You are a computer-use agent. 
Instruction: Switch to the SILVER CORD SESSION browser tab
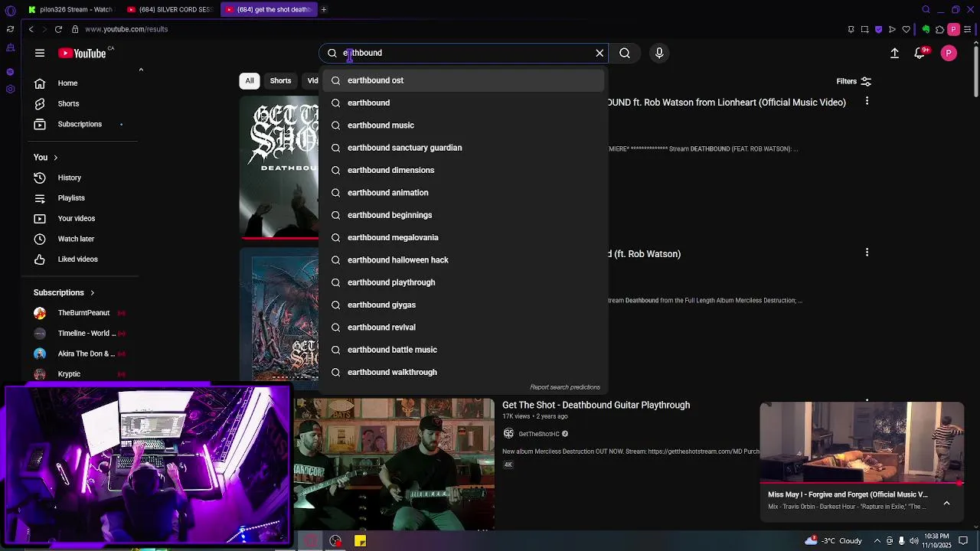[x=170, y=9]
